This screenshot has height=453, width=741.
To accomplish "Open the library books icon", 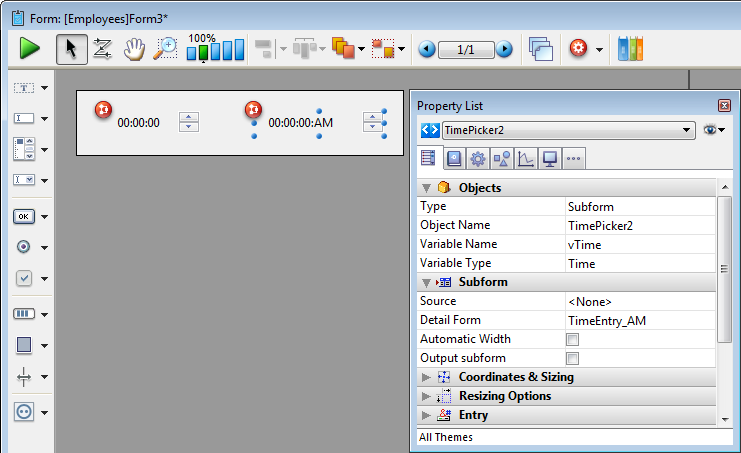I will [631, 48].
